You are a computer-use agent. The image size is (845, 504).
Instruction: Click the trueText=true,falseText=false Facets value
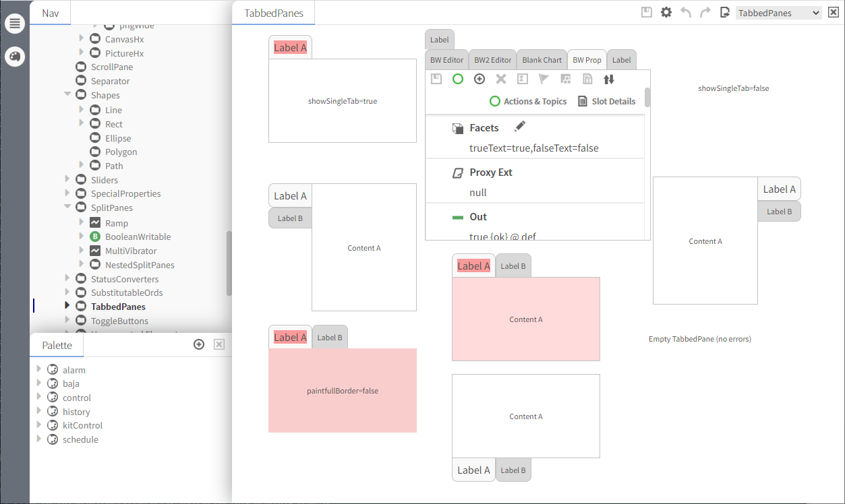534,148
